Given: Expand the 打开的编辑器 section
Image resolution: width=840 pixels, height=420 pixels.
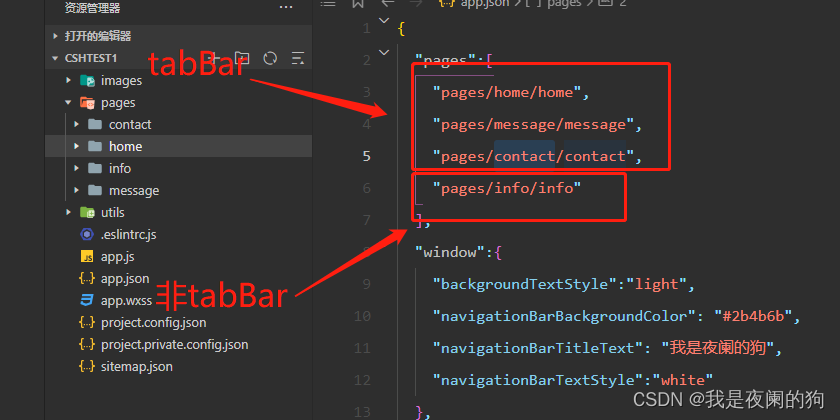Looking at the screenshot, I should (56, 36).
